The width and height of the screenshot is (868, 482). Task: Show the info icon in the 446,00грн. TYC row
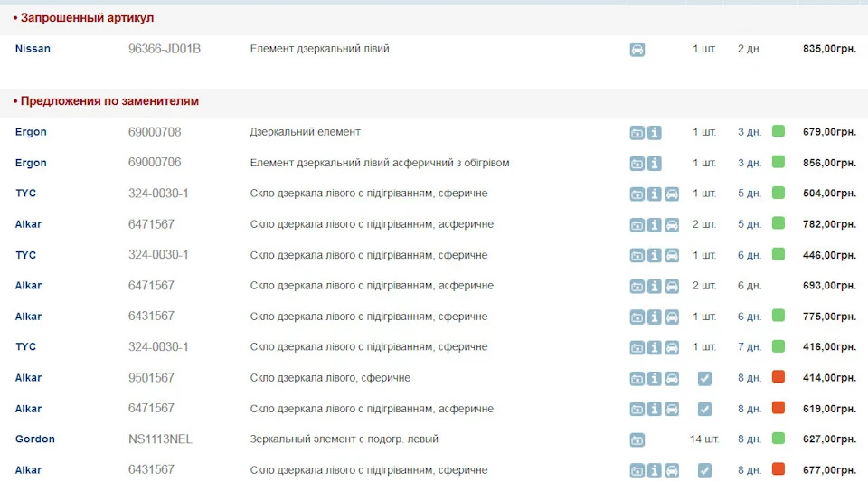coord(655,256)
